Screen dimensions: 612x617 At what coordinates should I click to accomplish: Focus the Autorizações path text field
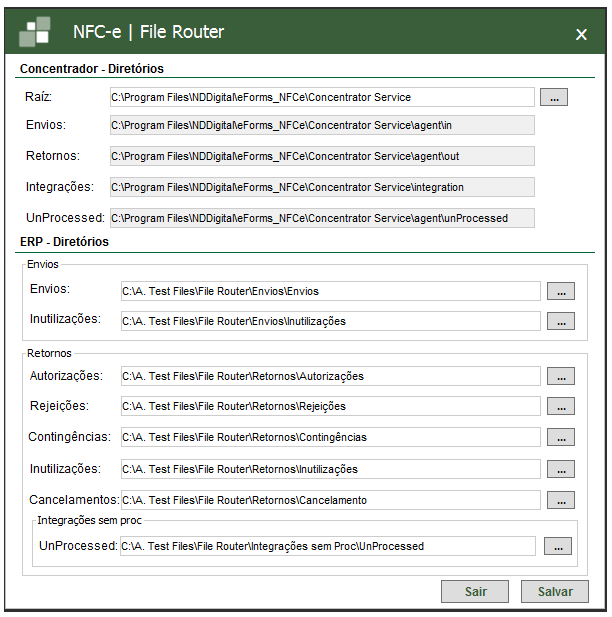[329, 376]
